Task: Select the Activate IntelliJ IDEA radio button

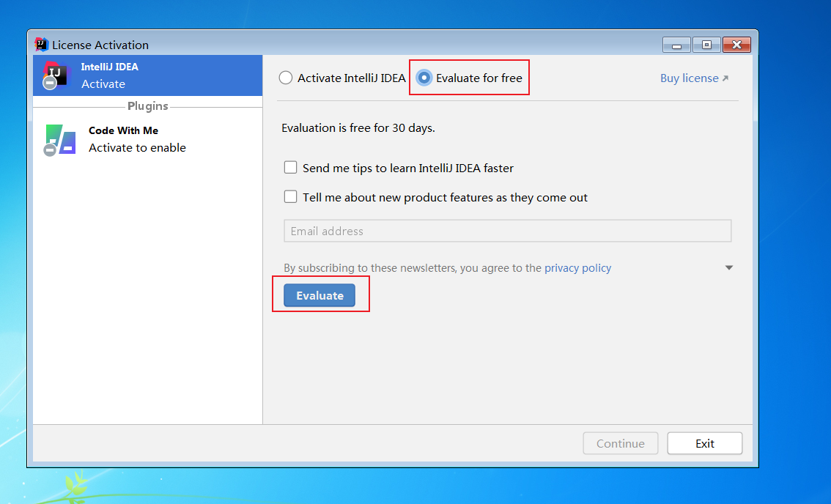Action: click(286, 78)
